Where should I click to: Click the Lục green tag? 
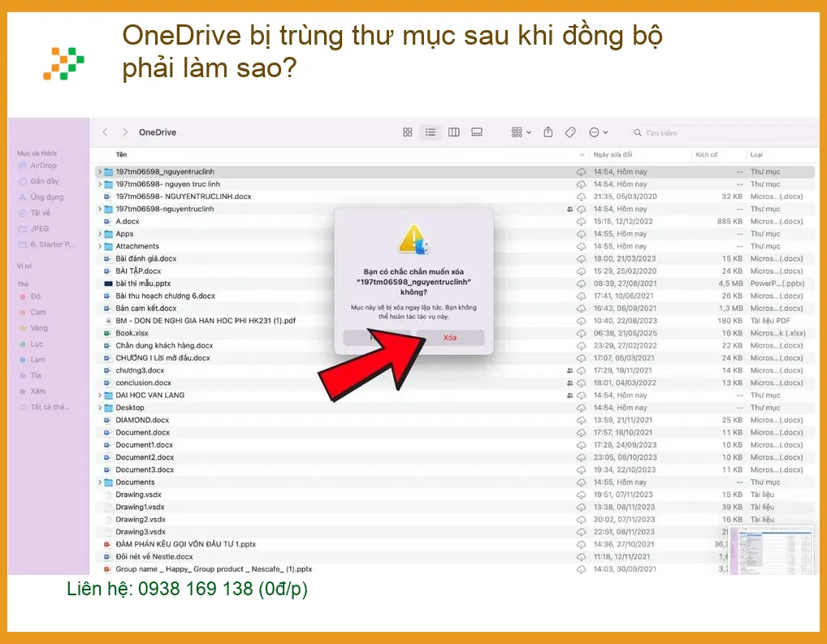pos(31,344)
